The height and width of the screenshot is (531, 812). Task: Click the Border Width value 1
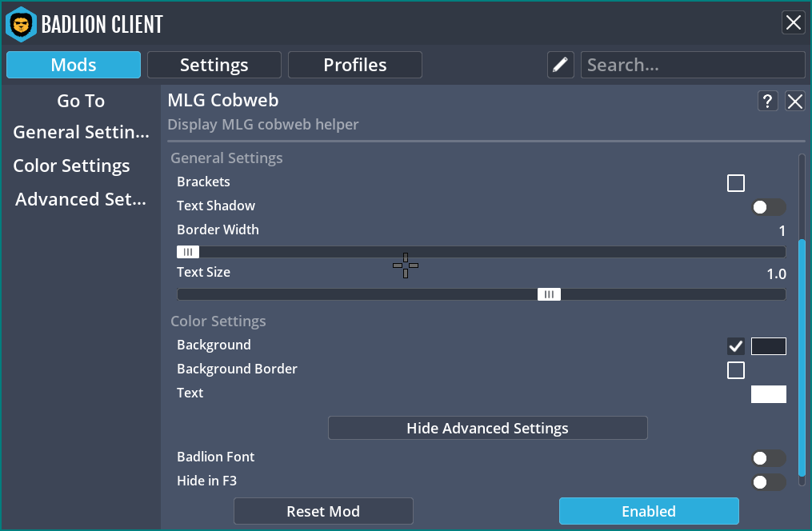click(782, 231)
